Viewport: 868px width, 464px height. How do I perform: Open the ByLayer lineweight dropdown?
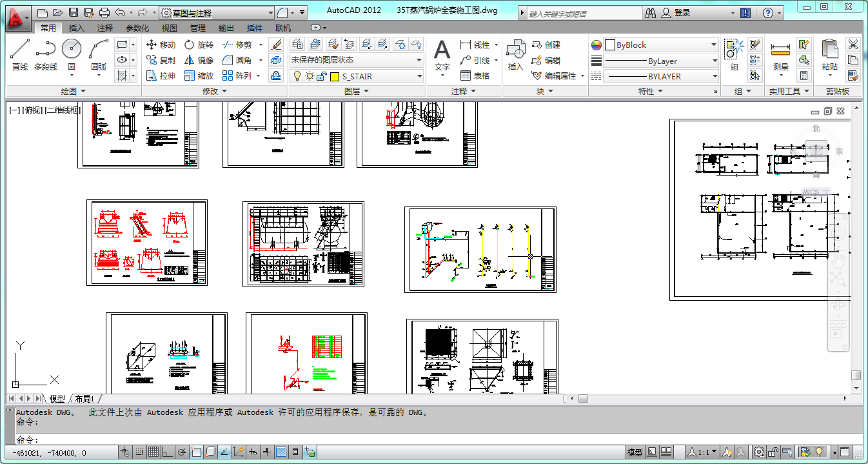pyautogui.click(x=660, y=61)
